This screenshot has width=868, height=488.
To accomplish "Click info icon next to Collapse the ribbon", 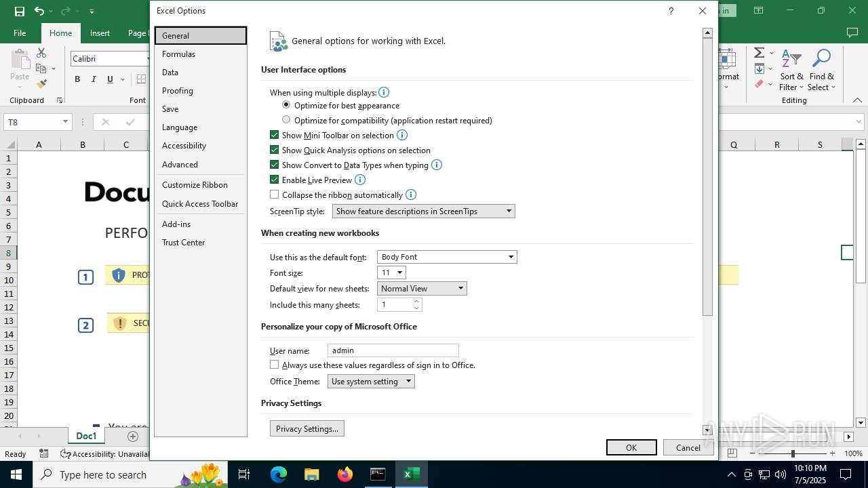I will pos(411,195).
